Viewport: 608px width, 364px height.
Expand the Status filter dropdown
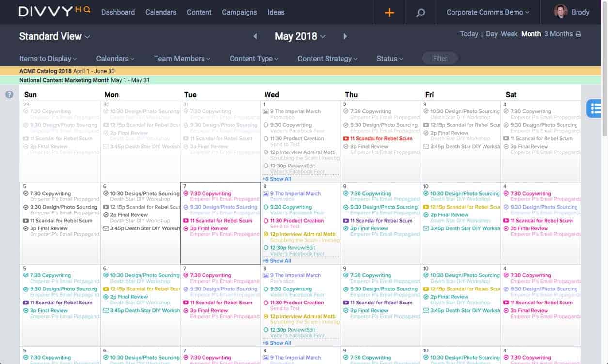[x=390, y=59]
